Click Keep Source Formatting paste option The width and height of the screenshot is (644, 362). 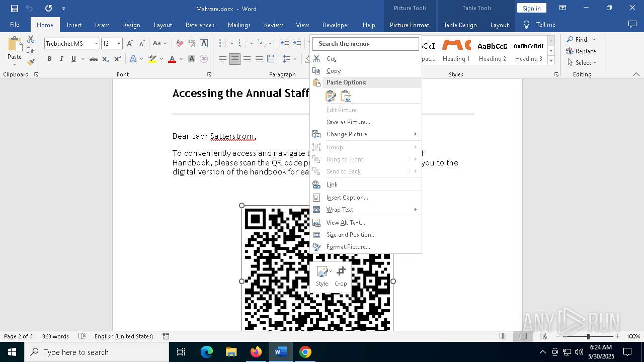click(331, 96)
